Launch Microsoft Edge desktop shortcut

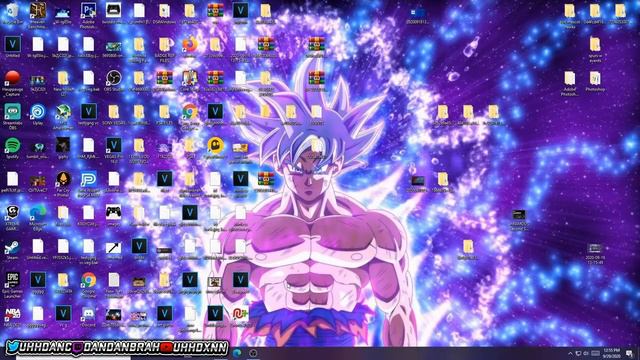(x=38, y=218)
